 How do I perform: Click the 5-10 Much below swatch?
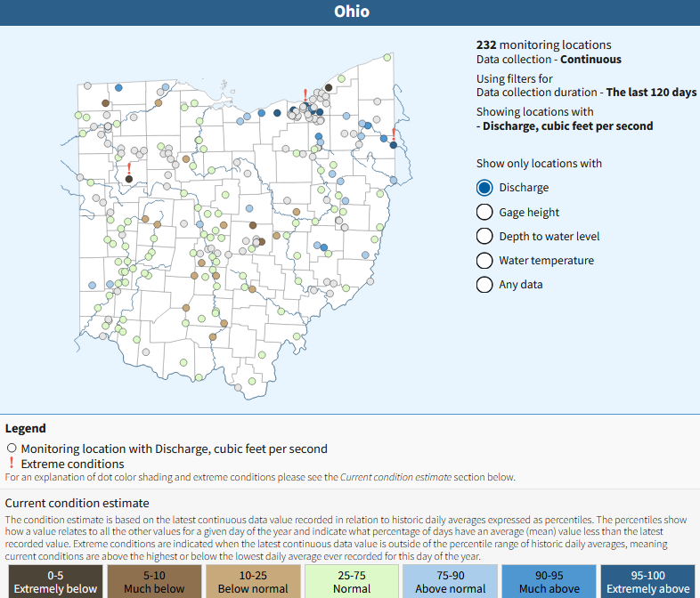(154, 581)
